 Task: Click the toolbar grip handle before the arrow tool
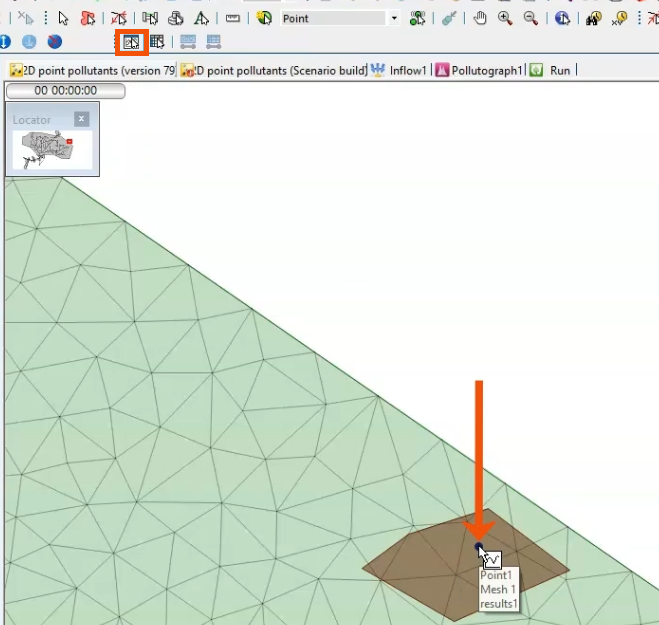click(x=46, y=18)
